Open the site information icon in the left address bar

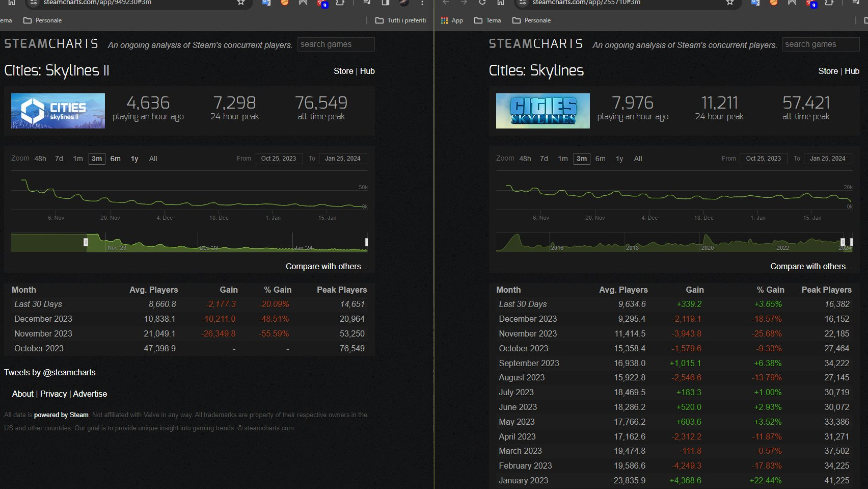[x=34, y=3]
